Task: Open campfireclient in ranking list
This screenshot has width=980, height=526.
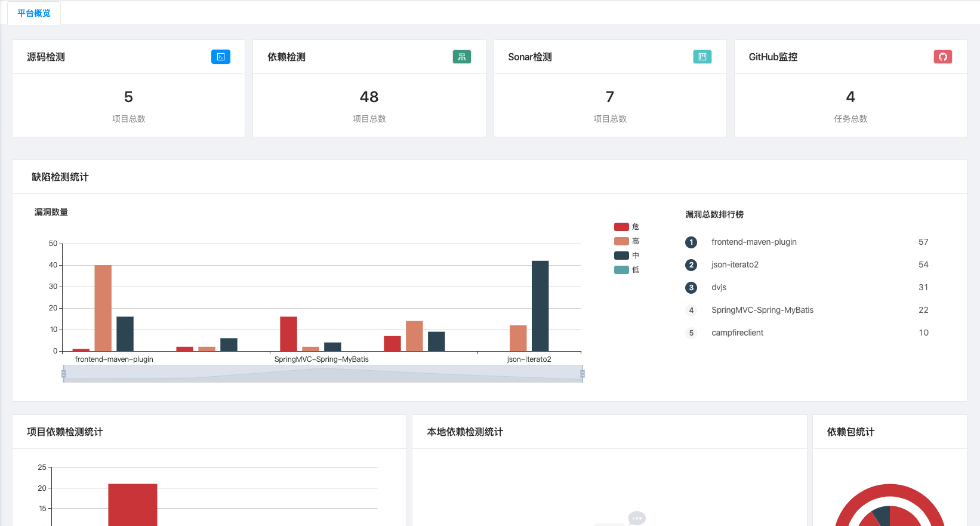Action: (x=737, y=333)
